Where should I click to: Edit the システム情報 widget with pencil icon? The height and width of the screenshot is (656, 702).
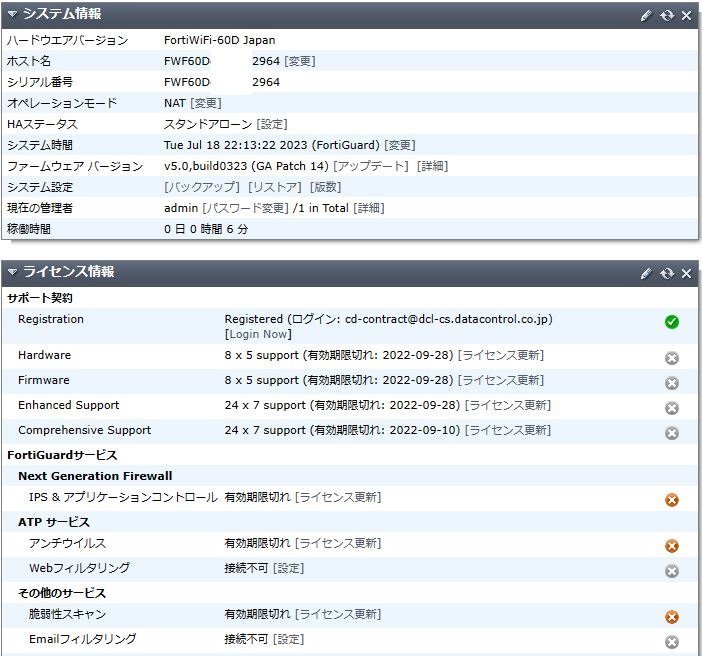click(x=646, y=16)
